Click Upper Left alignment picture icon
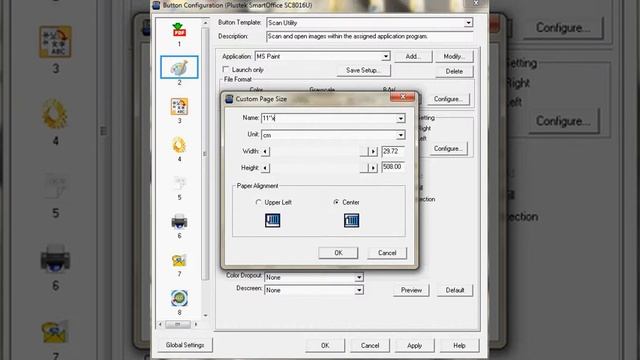640x360 pixels. [273, 220]
